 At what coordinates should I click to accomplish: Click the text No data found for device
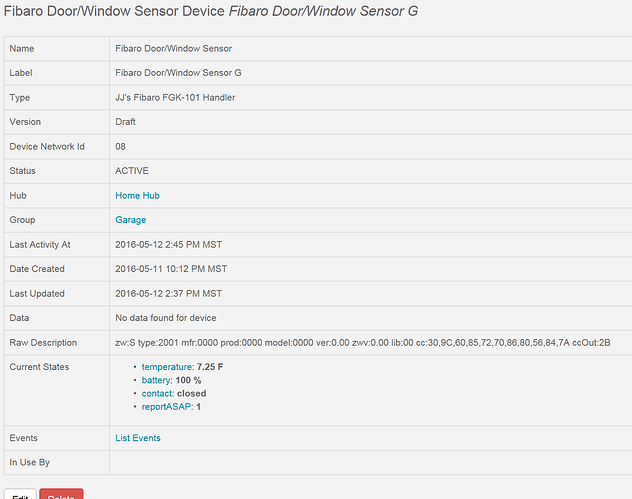point(166,318)
